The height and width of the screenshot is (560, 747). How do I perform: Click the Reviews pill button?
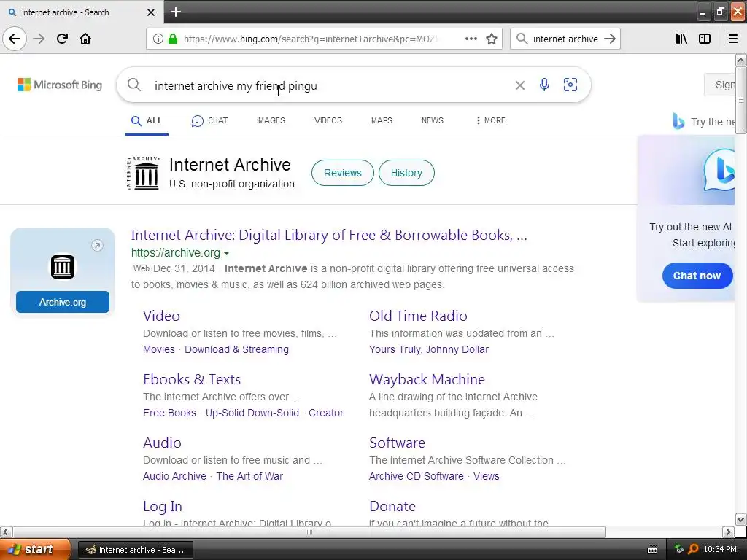click(x=343, y=173)
